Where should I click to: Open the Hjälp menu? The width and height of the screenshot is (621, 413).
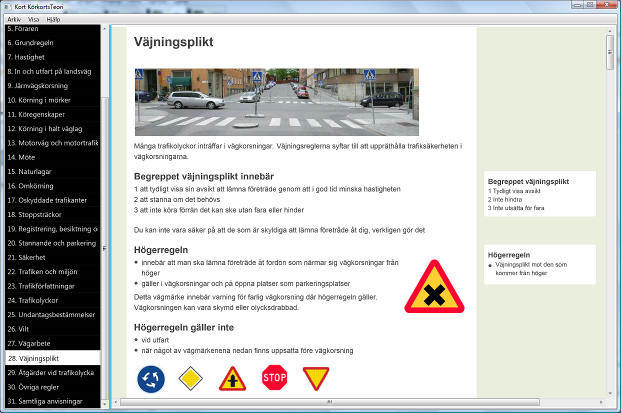coord(53,19)
